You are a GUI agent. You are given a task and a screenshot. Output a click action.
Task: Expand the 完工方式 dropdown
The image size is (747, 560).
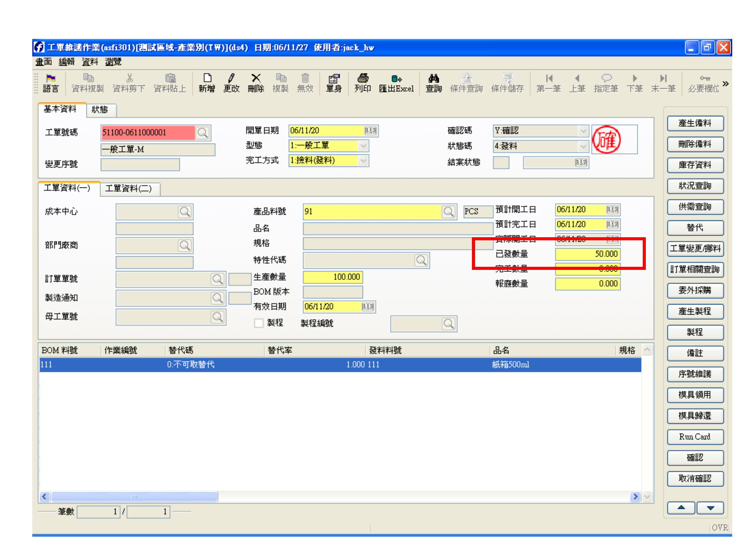coord(363,161)
